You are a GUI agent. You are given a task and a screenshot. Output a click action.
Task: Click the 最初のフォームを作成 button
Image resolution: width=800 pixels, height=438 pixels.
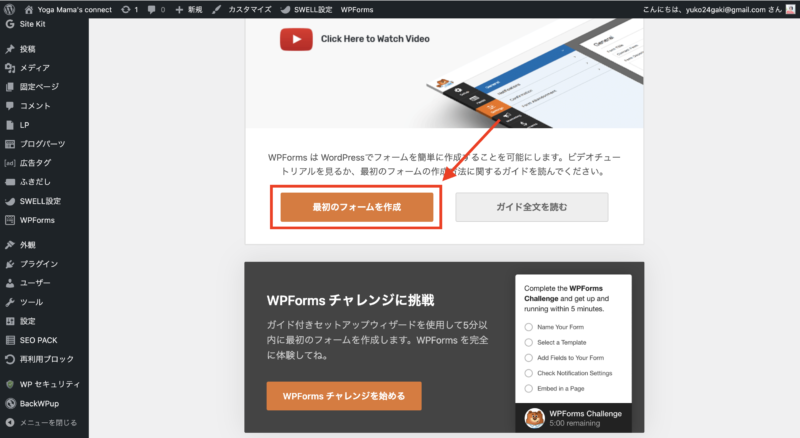click(x=357, y=207)
